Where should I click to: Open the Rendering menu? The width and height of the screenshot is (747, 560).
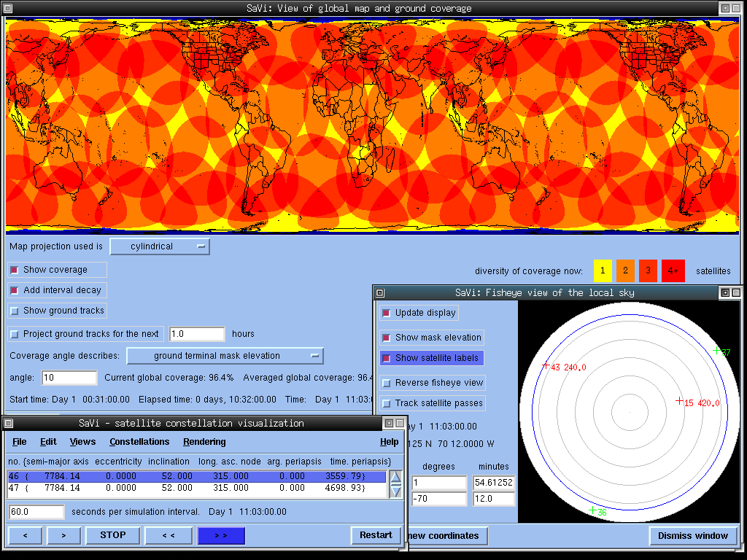point(204,442)
